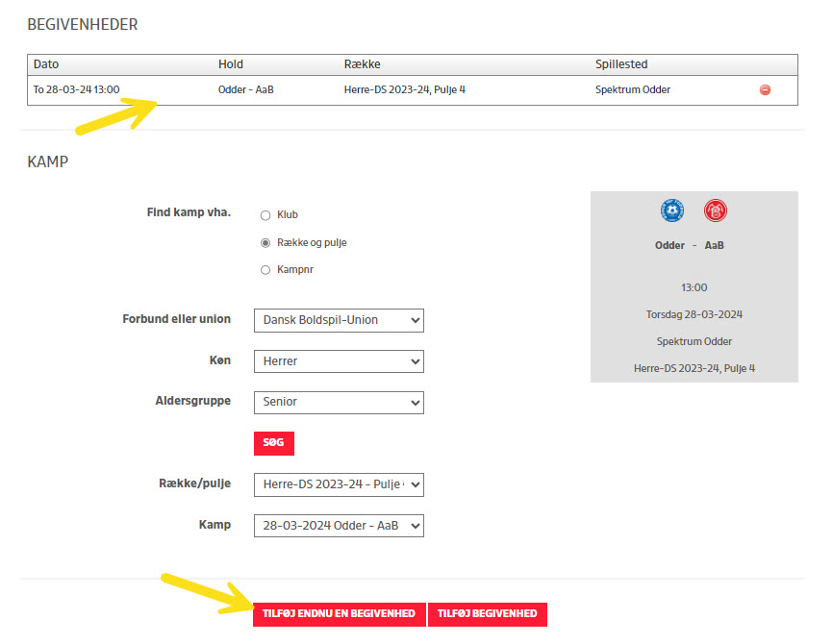This screenshot has width=833, height=644.
Task: Click the blue Odder club logo
Action: [x=670, y=211]
